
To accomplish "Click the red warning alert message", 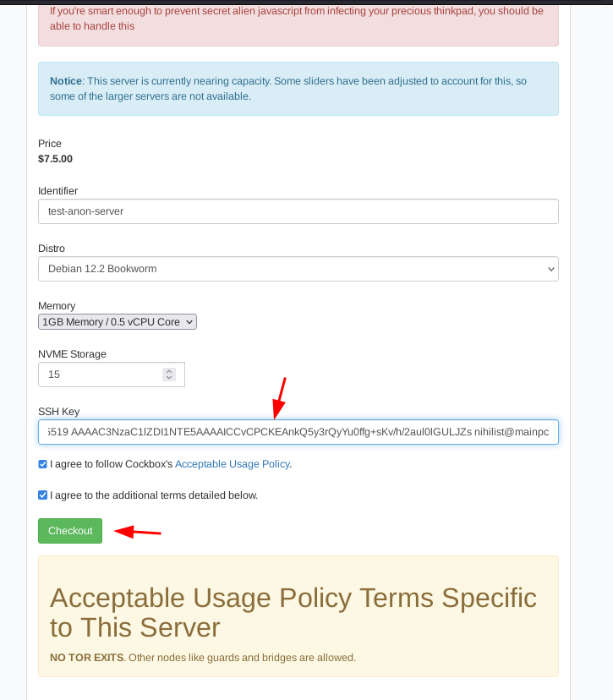I will 298,19.
